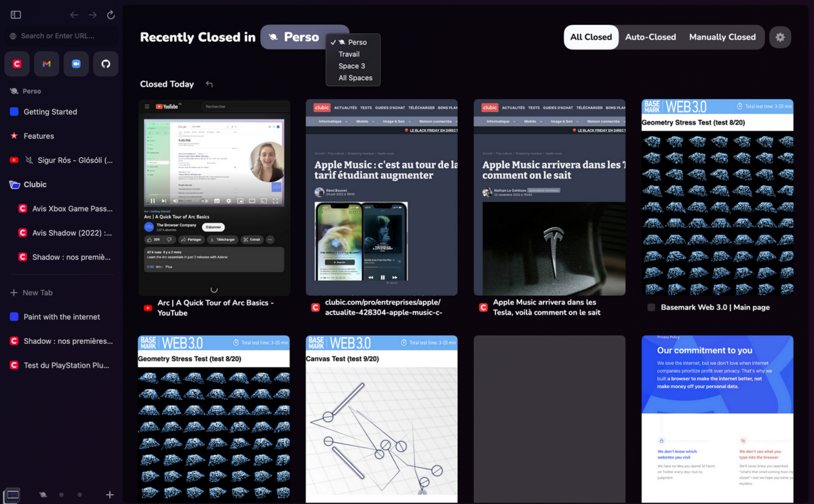Screen dimensions: 814x504
Task: Open Shadow : nos premiè... tab in Clubic folder
Action: tap(66, 257)
